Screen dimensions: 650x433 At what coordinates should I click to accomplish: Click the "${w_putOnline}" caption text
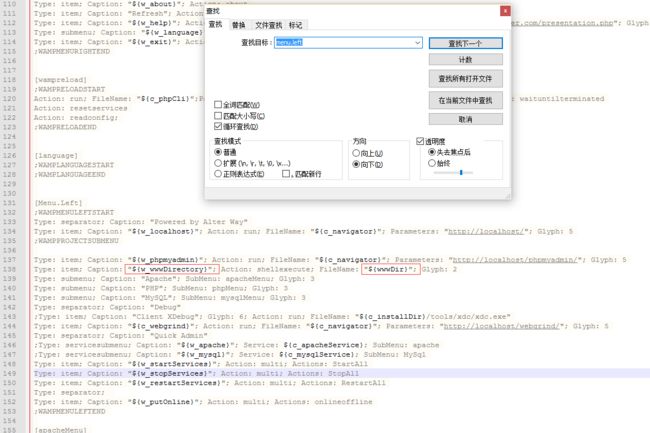pos(161,402)
